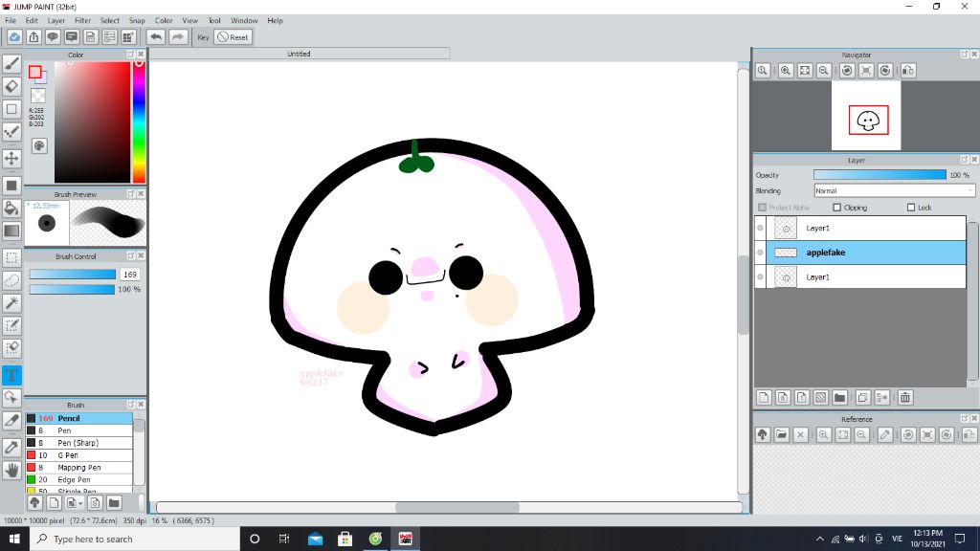
Task: Select the Bucket fill tool
Action: click(x=11, y=208)
